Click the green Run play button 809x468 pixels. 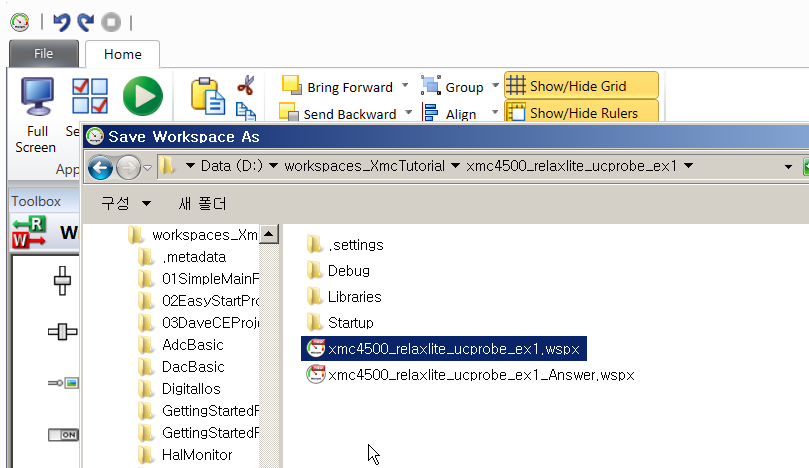click(x=143, y=96)
